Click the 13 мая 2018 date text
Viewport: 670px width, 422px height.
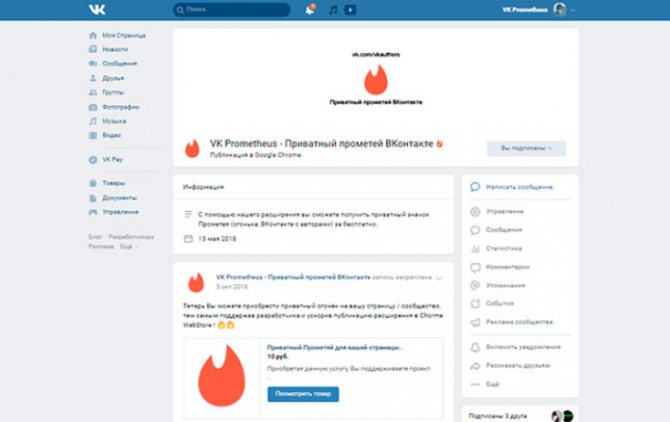click(x=217, y=239)
